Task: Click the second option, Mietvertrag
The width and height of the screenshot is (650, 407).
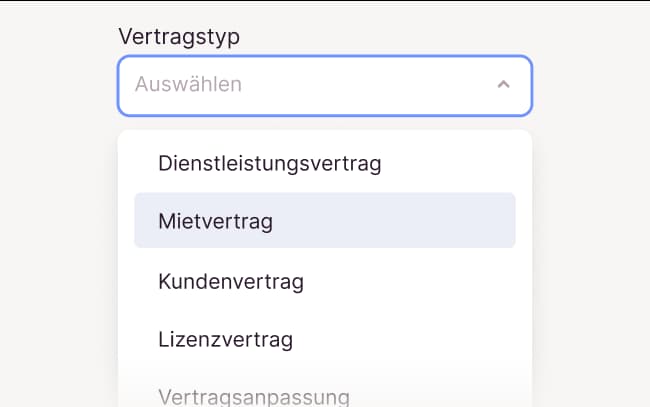Action: tap(324, 221)
